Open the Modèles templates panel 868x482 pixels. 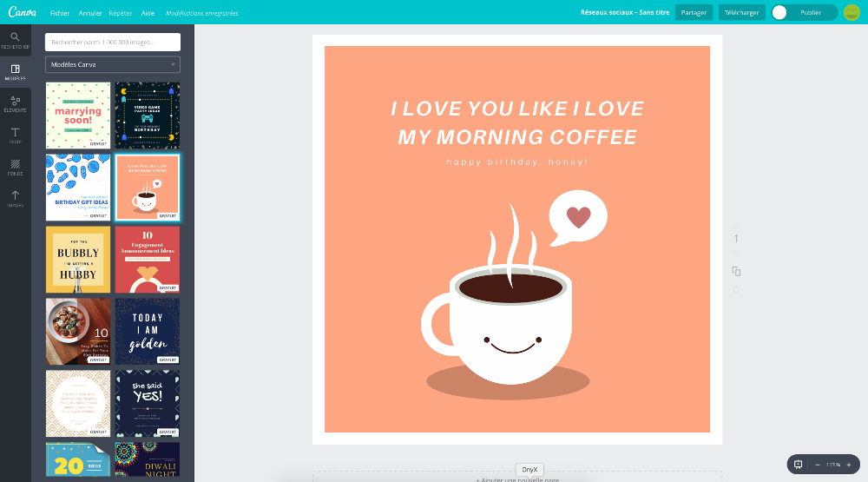[16, 72]
